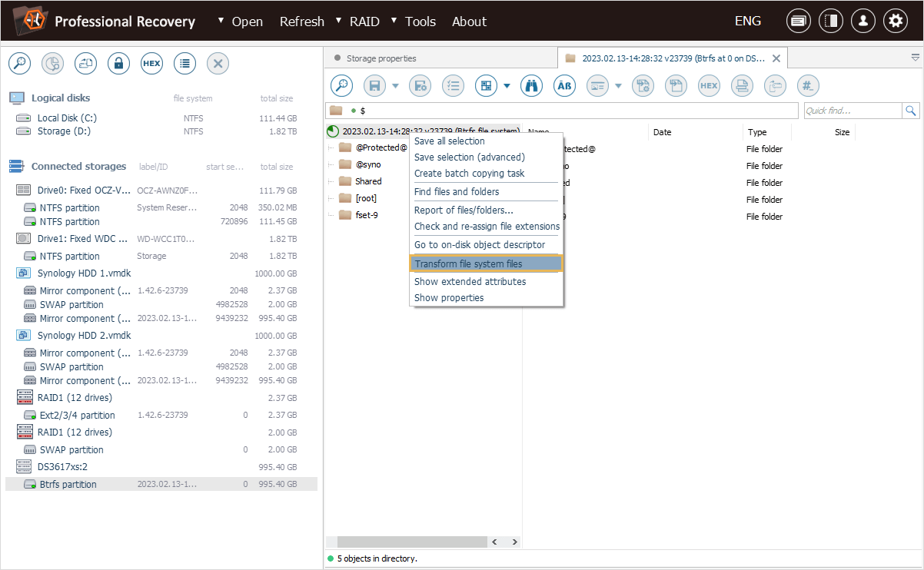Click the Quick find input field
924x570 pixels.
point(853,111)
